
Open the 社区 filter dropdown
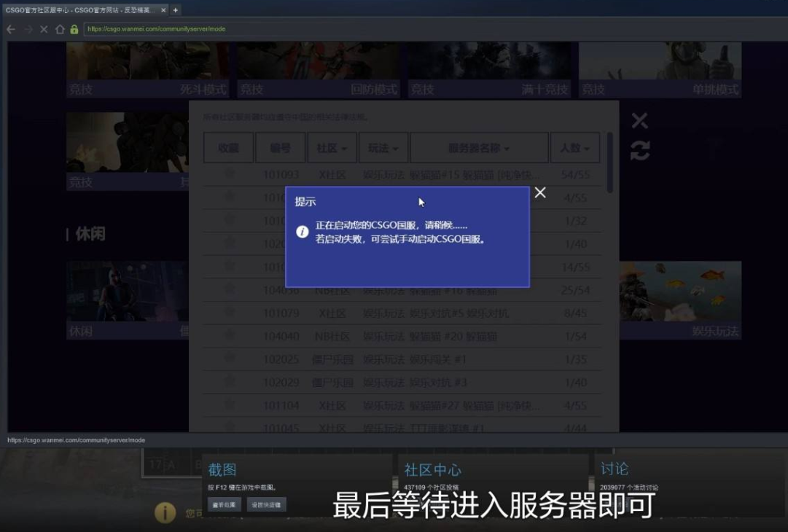332,148
